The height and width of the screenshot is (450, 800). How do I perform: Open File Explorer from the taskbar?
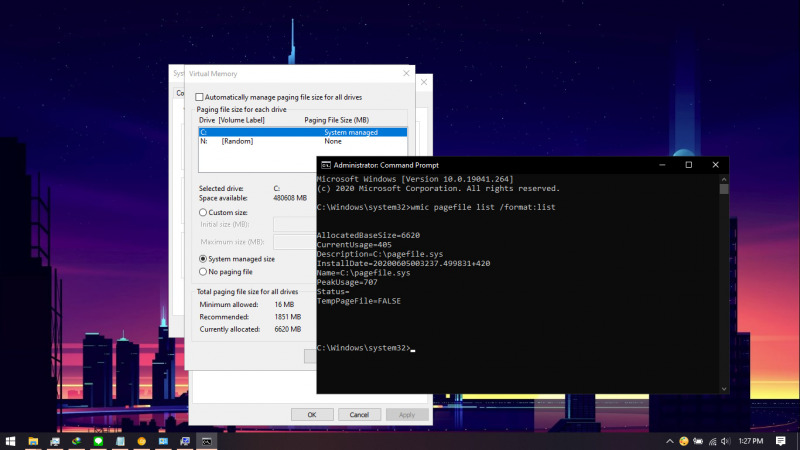tap(33, 441)
